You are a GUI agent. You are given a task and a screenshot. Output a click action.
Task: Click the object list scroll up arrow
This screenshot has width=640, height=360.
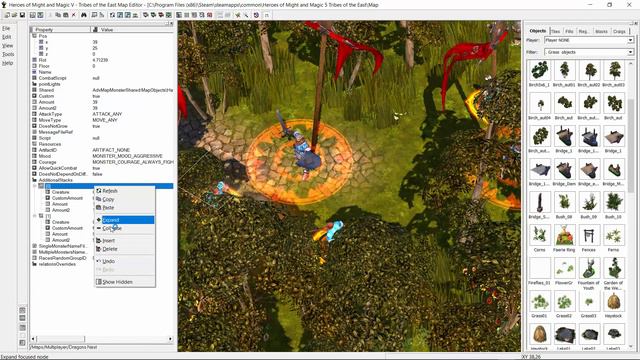(x=631, y=63)
